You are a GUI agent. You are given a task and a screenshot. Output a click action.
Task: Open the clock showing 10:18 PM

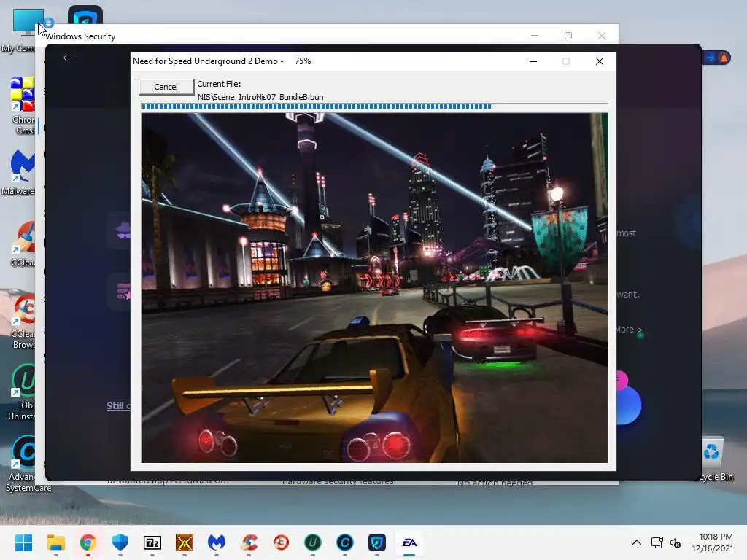[x=712, y=542]
